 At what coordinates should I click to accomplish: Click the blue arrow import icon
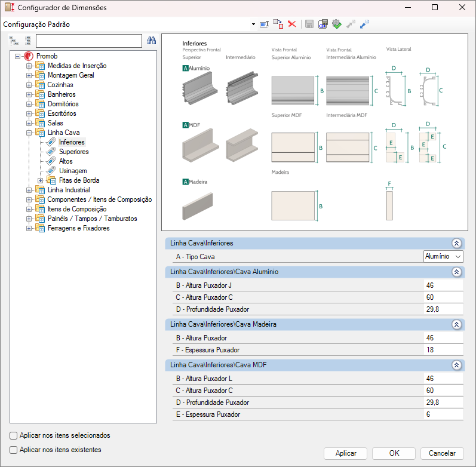[x=364, y=24]
